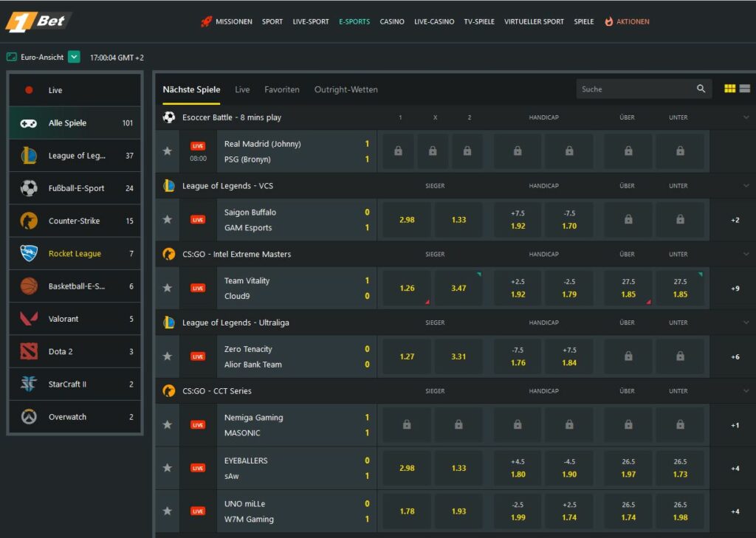Click the CS:GO CCT Series header icon
Screen dimensions: 756x538
point(169,391)
